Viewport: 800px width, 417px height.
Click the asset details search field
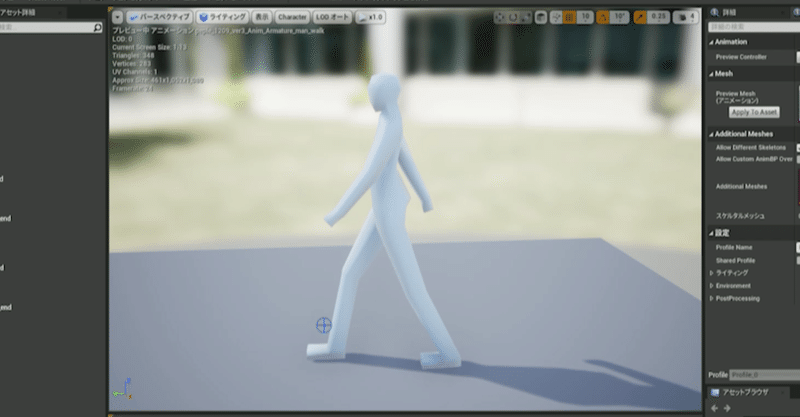51,28
